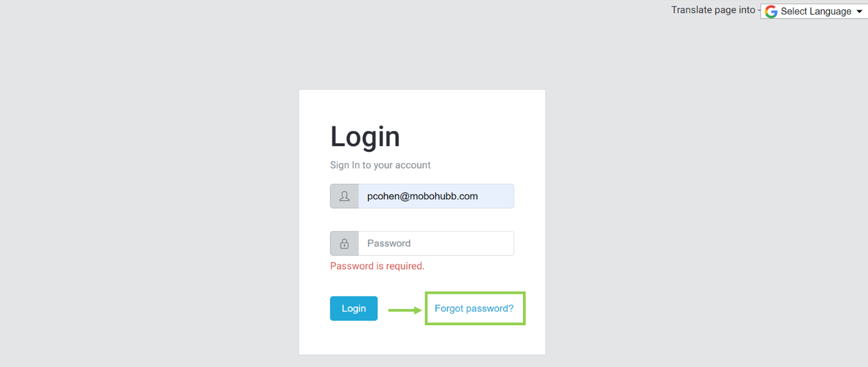Click the user silhouette icon
868x367 pixels.
pos(344,196)
